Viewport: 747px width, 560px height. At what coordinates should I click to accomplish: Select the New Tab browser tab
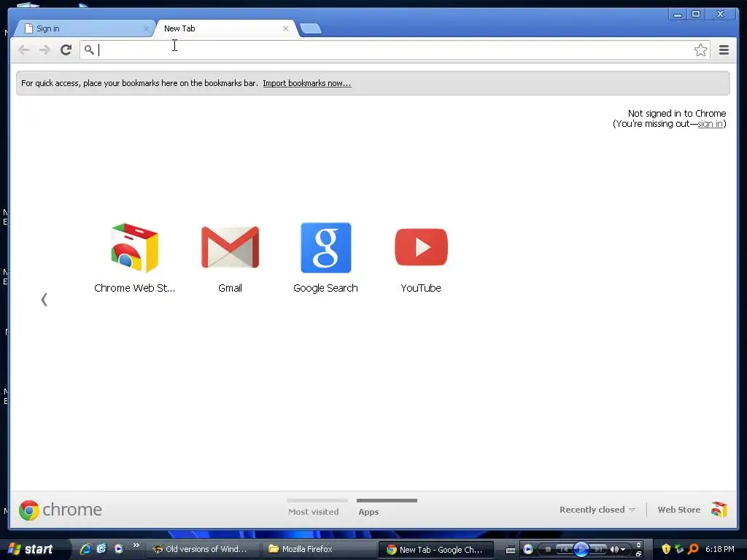tap(224, 28)
